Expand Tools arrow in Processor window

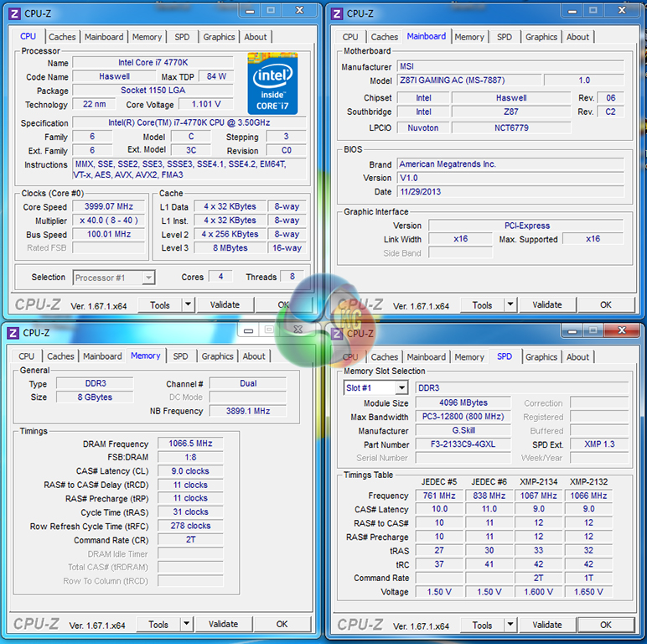click(188, 305)
